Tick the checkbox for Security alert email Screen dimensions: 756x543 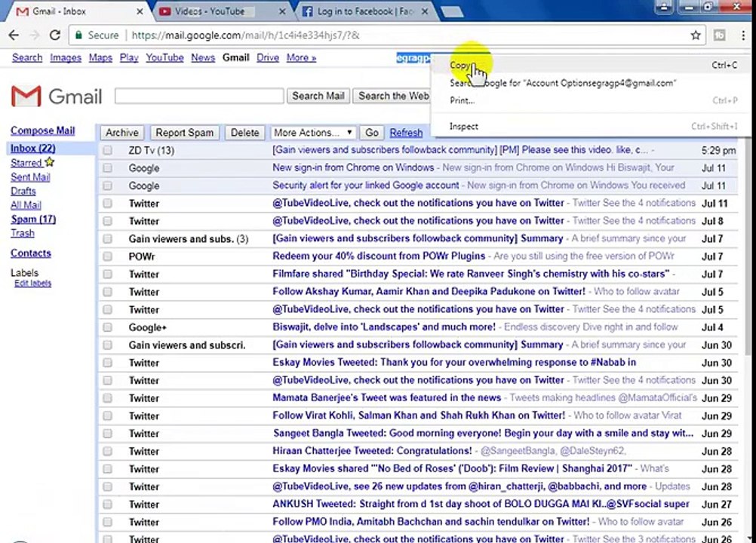[108, 186]
